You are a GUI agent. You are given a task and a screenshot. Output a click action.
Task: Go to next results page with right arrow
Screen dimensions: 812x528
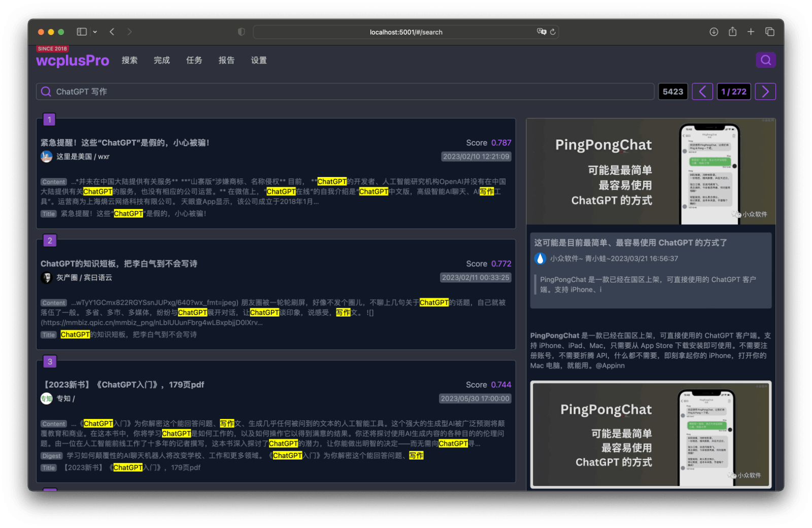pyautogui.click(x=765, y=91)
